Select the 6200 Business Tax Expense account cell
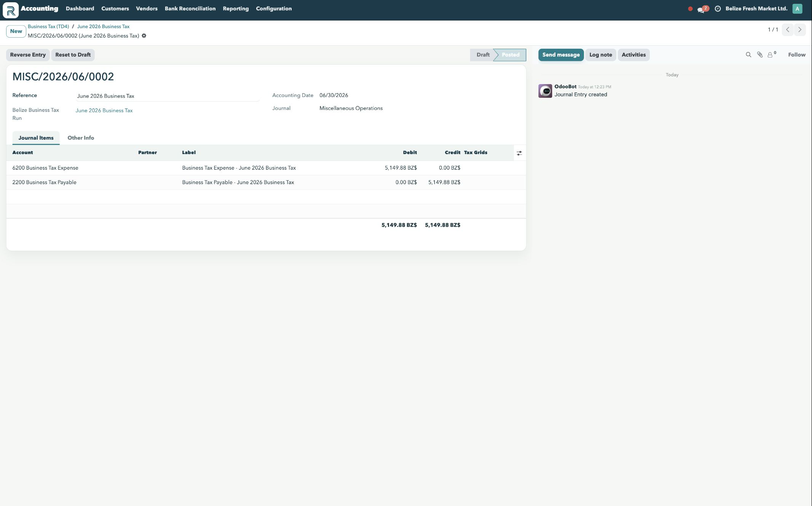This screenshot has width=812, height=506. click(45, 168)
